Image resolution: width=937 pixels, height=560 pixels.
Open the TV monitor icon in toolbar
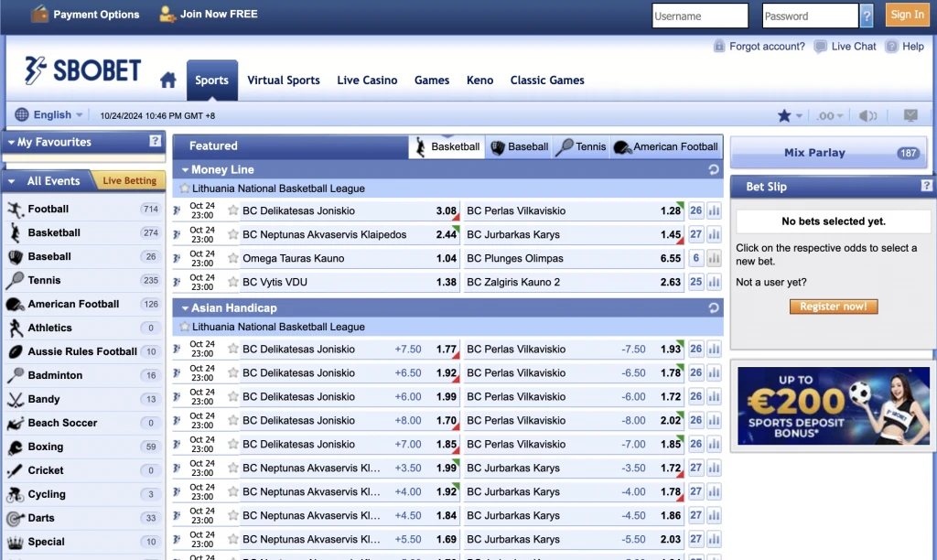click(910, 115)
